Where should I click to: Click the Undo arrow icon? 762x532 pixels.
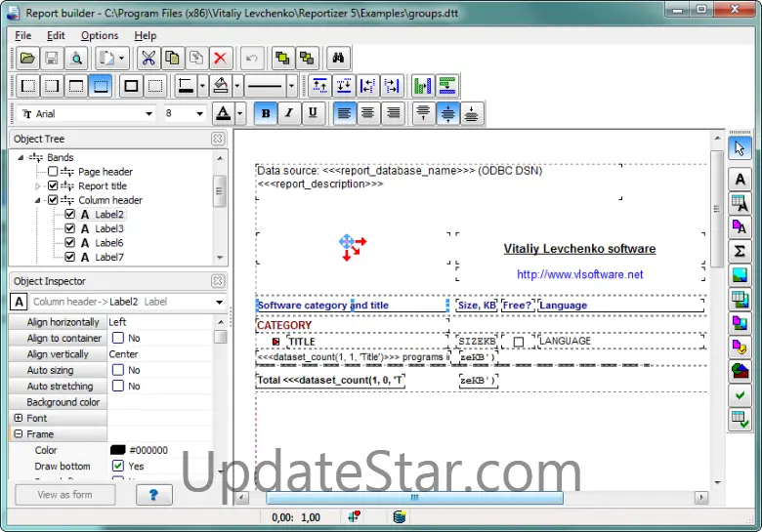click(252, 59)
